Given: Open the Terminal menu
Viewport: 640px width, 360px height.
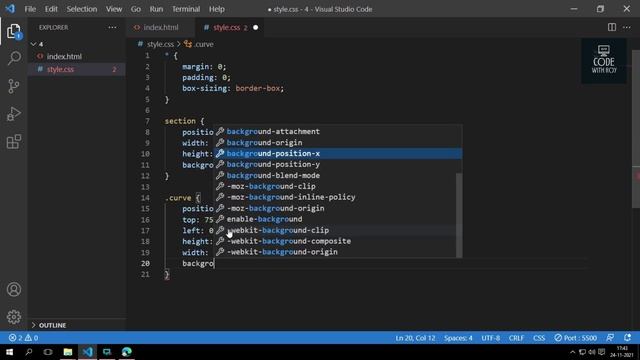Looking at the screenshot, I should [186, 9].
